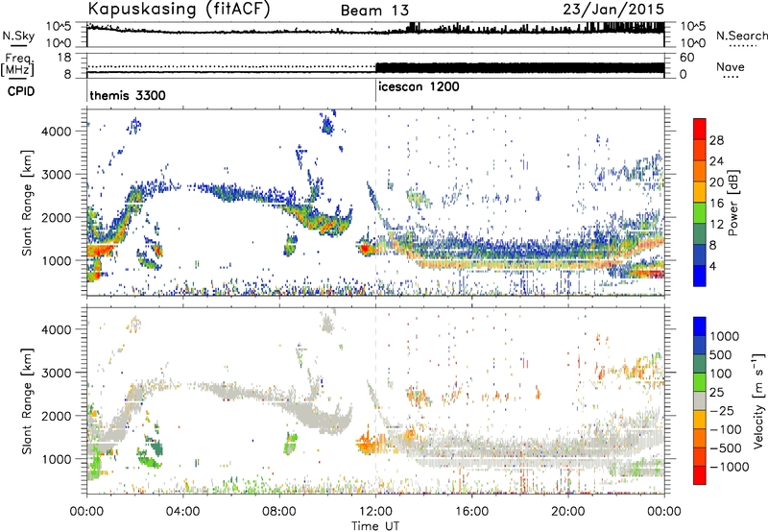Click the red Velocity segment below -1000
768x532 pixels.
point(700,475)
